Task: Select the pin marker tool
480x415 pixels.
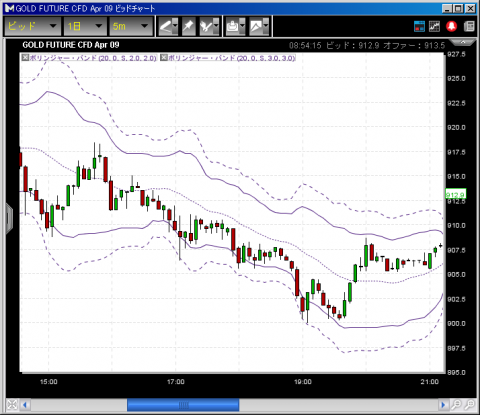Action: click(x=188, y=26)
